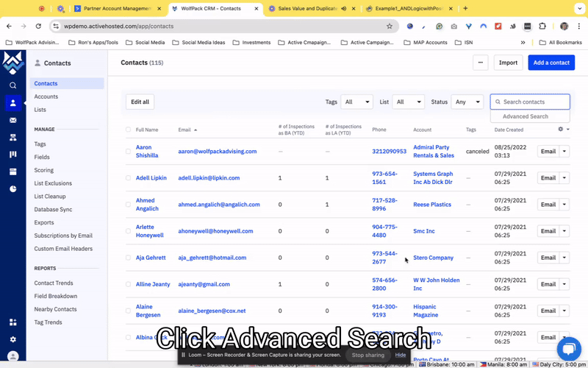Open the bookmarks overflow chevron
Image resolution: width=588 pixels, height=368 pixels.
pyautogui.click(x=523, y=43)
